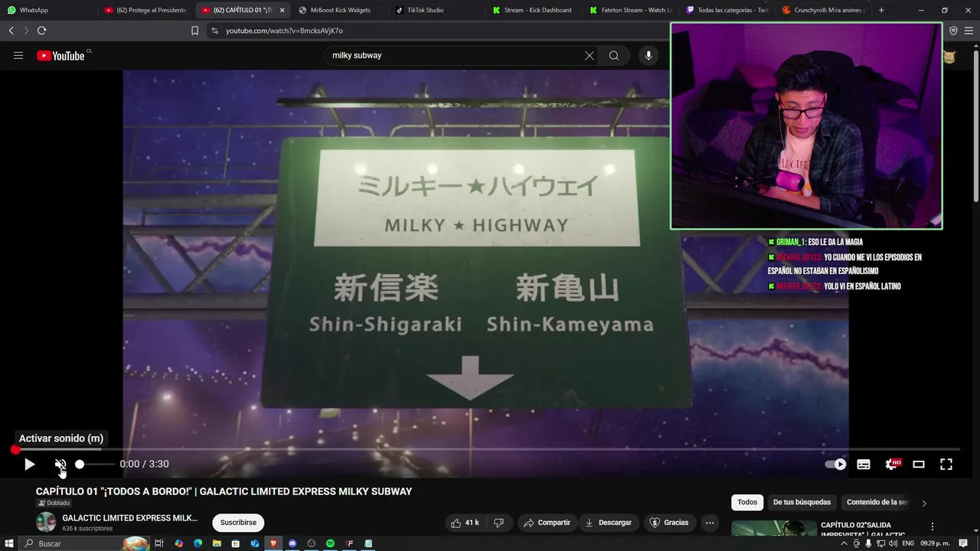The image size is (980, 551).
Task: Switch to Fateton Stream tab
Action: (x=631, y=10)
